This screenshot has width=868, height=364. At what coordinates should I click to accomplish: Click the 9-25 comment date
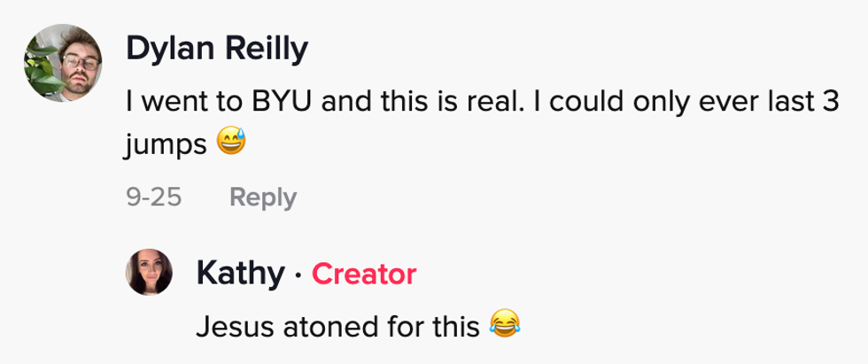coord(154,197)
